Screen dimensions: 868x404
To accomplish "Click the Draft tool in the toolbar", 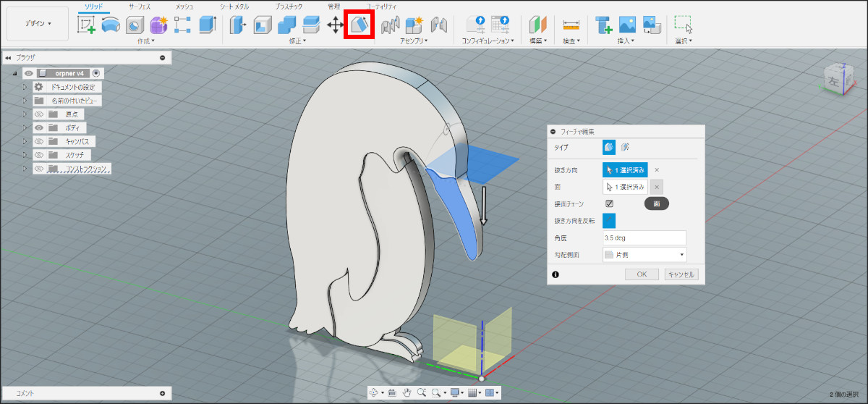I will coord(359,25).
